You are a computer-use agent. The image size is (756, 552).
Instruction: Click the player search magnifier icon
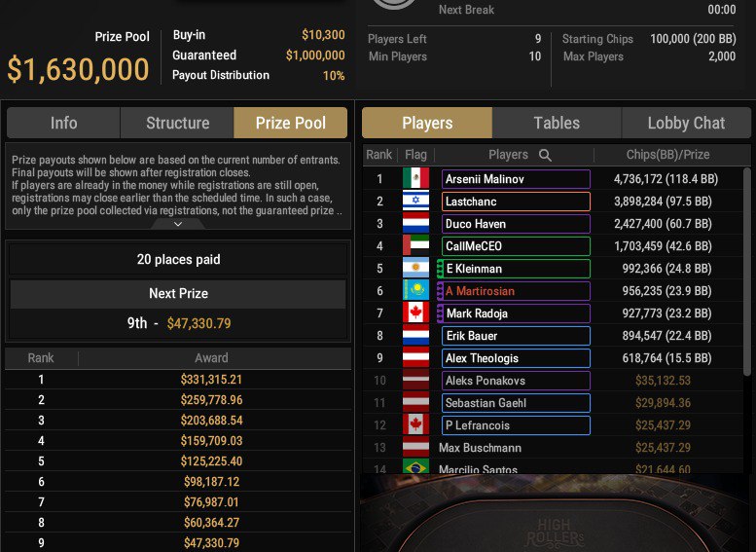pos(546,155)
